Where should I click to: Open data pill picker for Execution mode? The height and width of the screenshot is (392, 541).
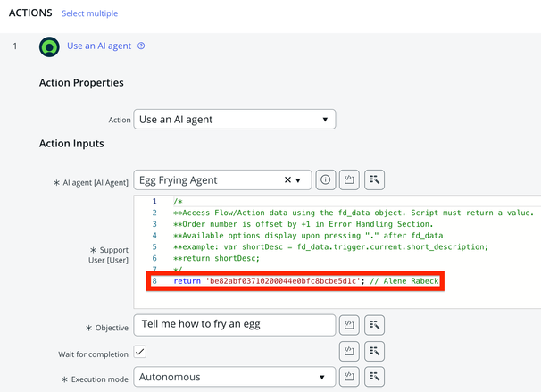click(x=374, y=377)
